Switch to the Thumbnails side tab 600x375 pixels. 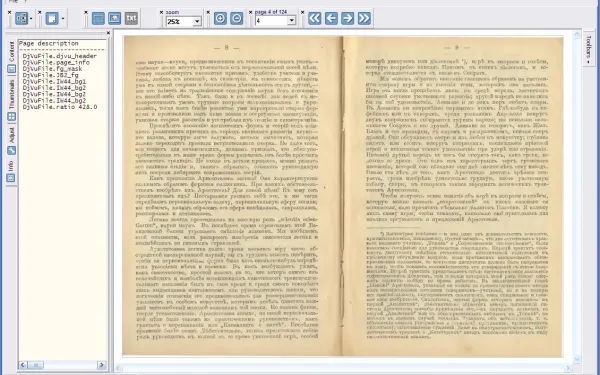(x=11, y=100)
